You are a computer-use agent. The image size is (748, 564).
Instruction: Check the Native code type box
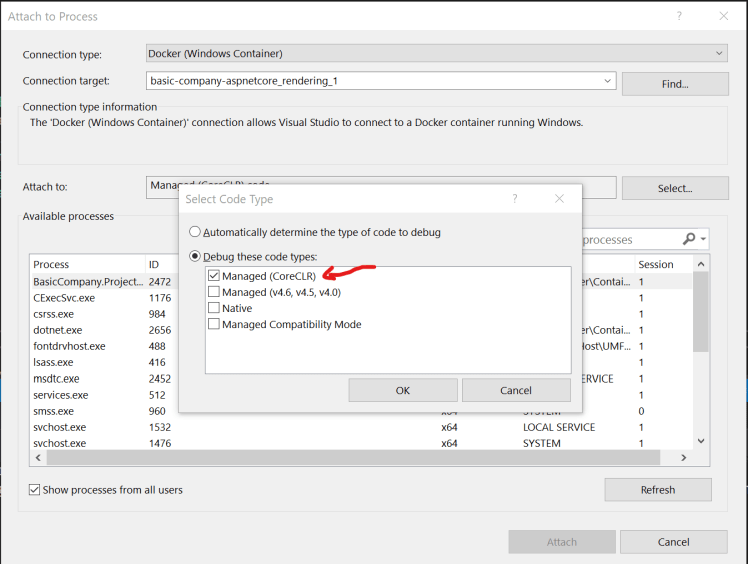click(214, 308)
